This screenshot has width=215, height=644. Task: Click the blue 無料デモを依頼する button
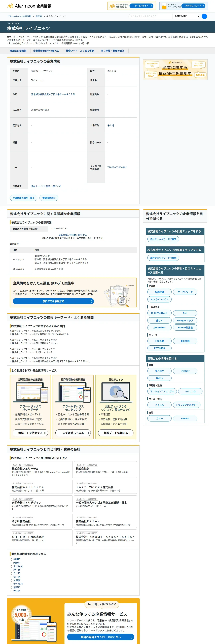(x=53, y=301)
